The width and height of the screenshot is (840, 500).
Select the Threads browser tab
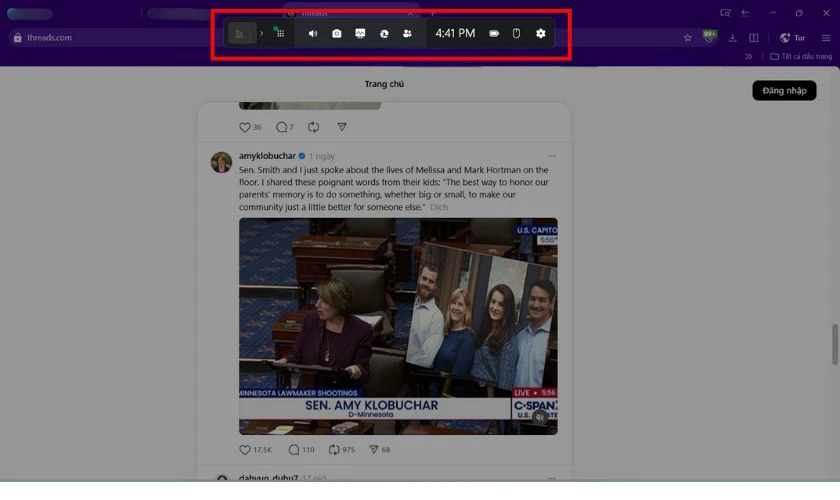click(351, 13)
